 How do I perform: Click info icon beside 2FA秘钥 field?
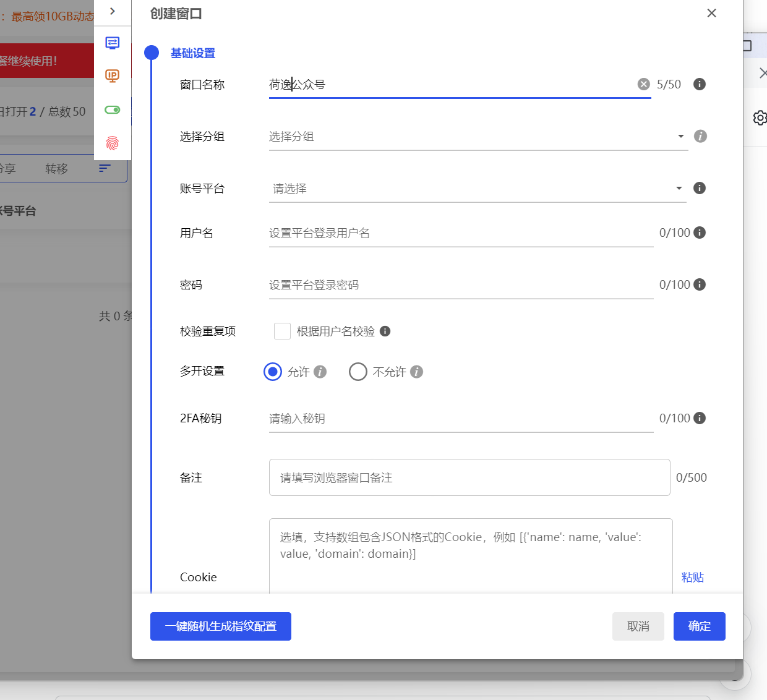pos(699,418)
